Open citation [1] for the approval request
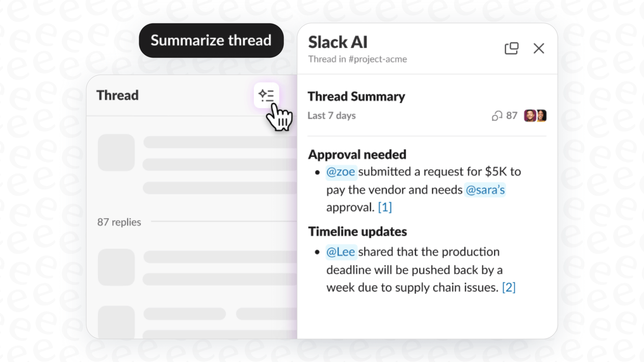Image resolution: width=644 pixels, height=362 pixels. click(x=385, y=207)
